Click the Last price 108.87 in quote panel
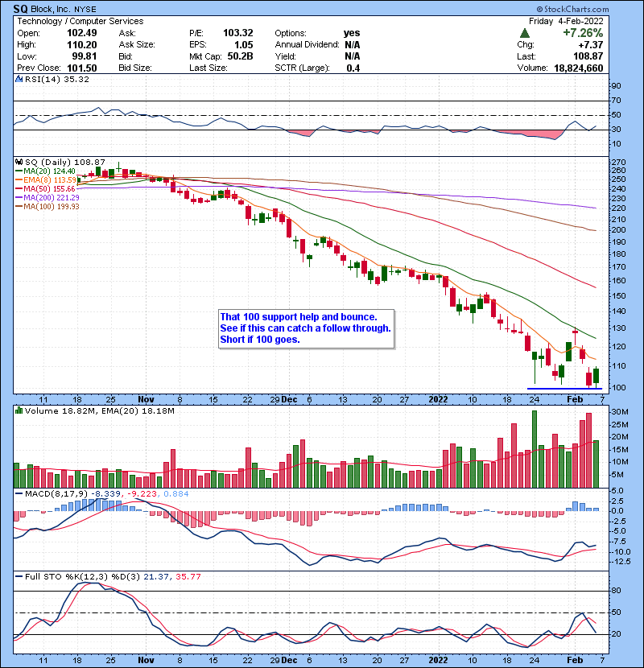This screenshot has width=644, height=668. click(588, 56)
